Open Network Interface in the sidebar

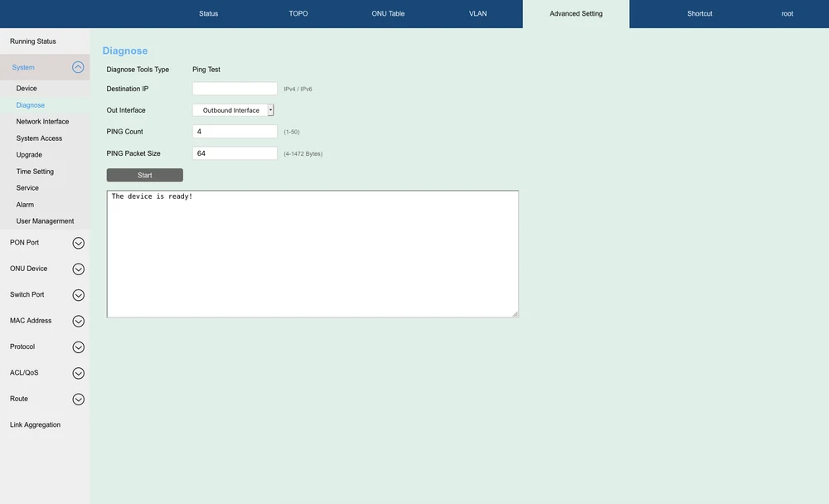(x=42, y=122)
